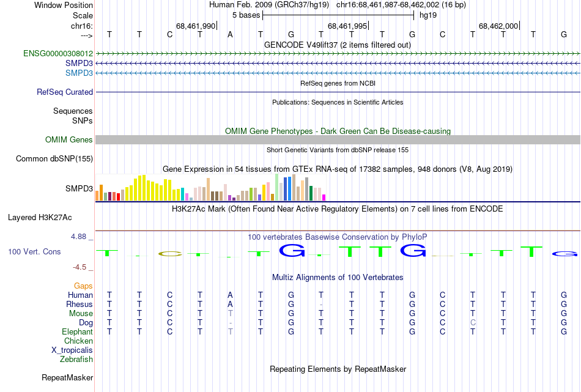Click the dark blue SMPD3 transcript label
Image resolution: width=581 pixels, height=392 pixels.
tap(80, 64)
